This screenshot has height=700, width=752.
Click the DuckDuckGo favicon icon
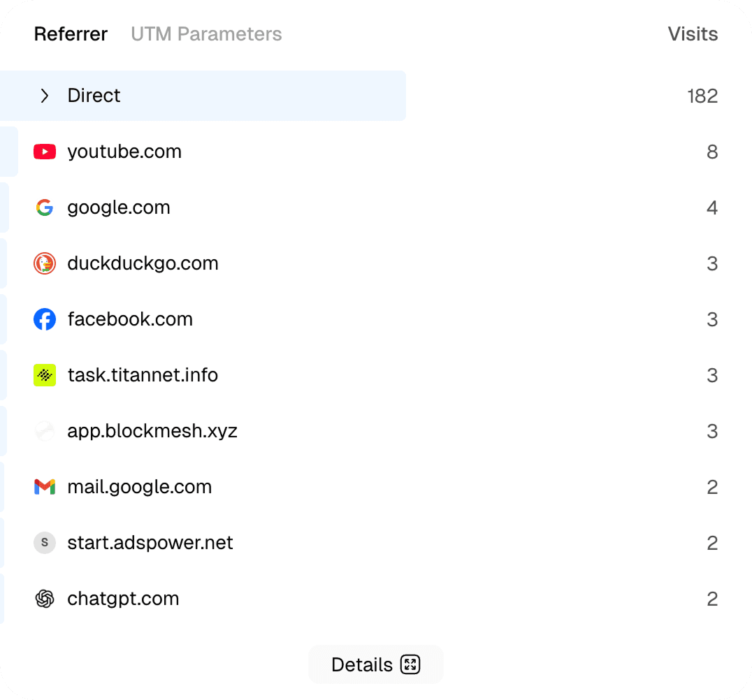click(x=45, y=263)
